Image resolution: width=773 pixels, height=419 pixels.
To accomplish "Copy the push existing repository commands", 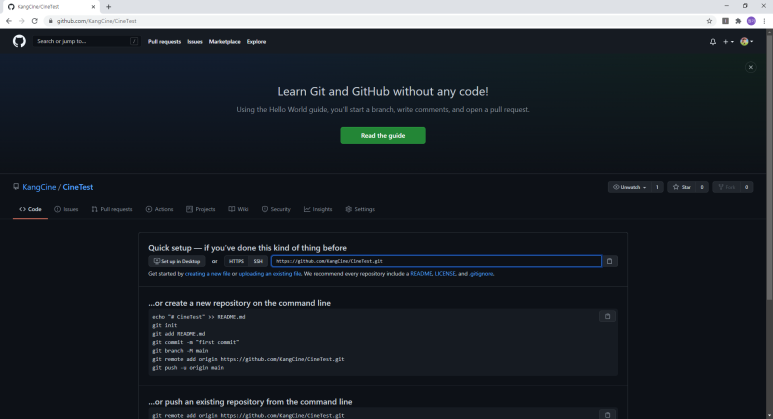I will click(607, 415).
